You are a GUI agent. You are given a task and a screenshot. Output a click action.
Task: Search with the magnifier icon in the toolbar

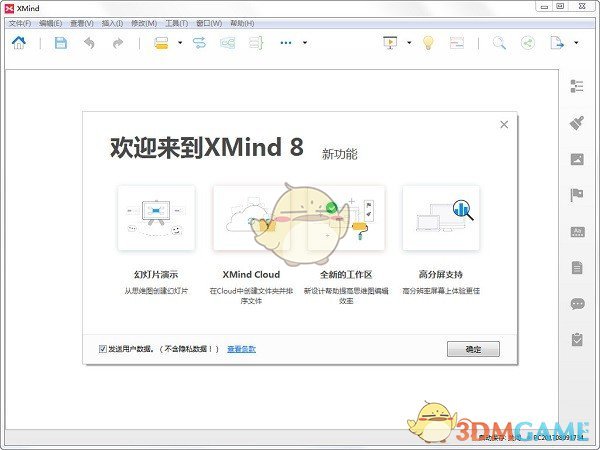499,43
